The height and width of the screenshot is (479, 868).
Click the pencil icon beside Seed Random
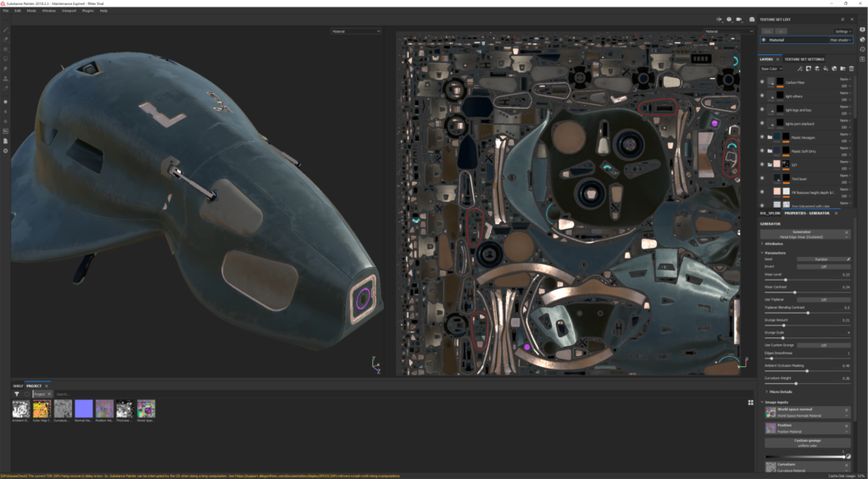click(848, 259)
